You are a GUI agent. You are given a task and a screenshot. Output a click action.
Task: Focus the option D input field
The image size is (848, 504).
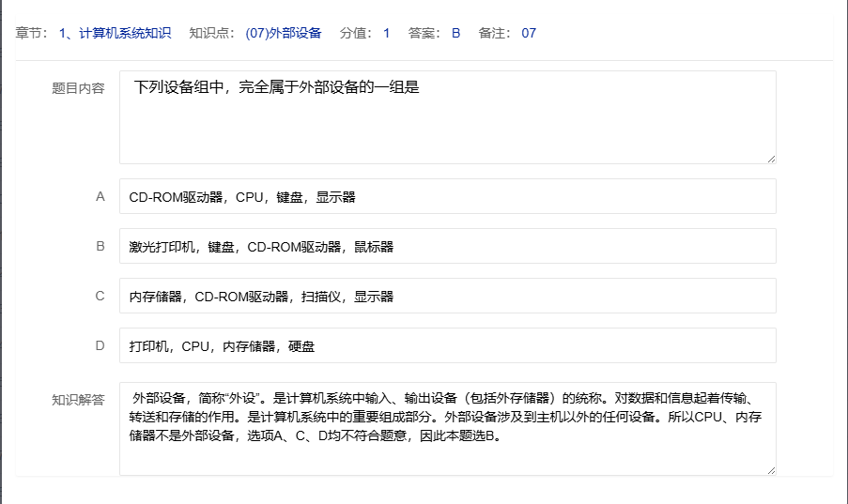point(447,346)
